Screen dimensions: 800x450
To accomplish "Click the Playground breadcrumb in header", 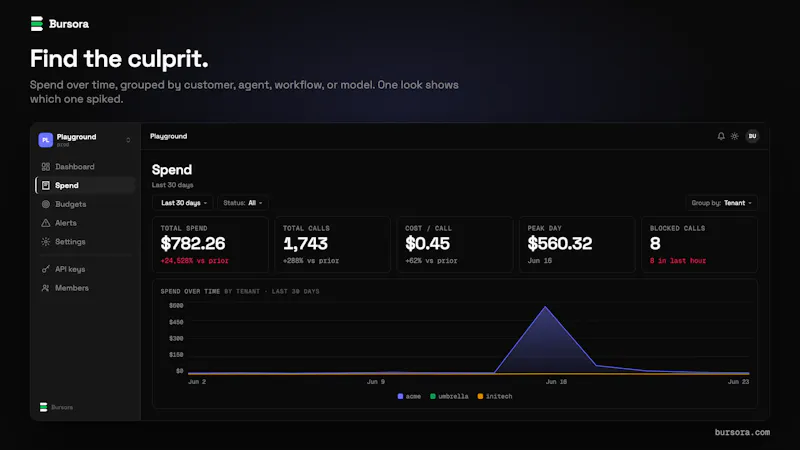I will (168, 136).
